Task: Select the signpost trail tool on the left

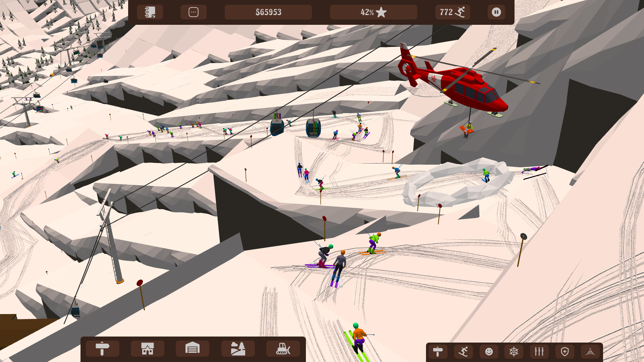Action: click(x=103, y=348)
